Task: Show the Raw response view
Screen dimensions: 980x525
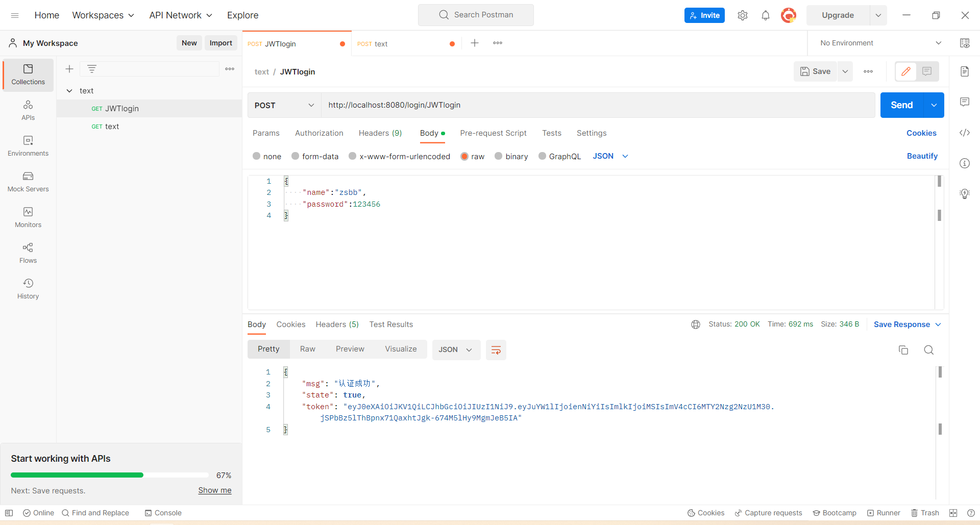Action: (308, 349)
